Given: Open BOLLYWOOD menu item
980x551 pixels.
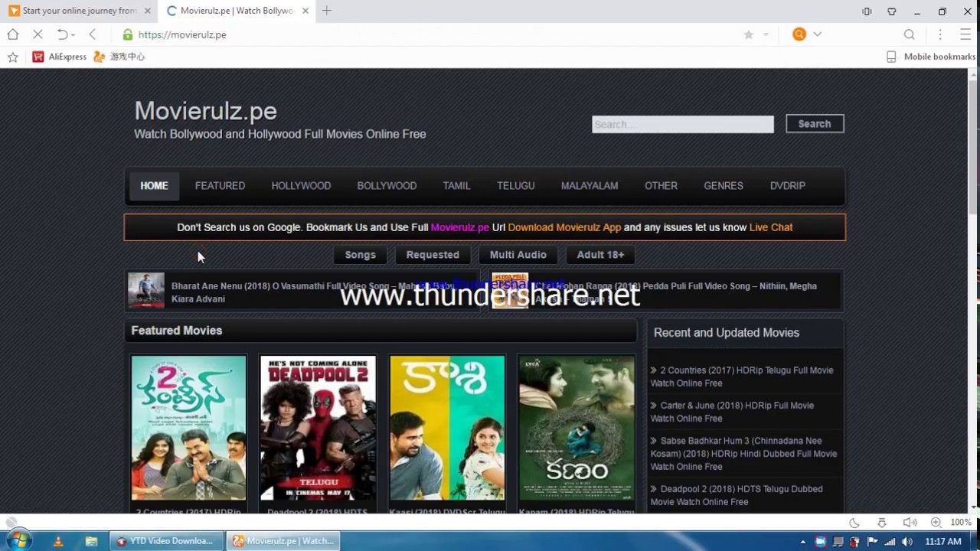Looking at the screenshot, I should click(387, 186).
